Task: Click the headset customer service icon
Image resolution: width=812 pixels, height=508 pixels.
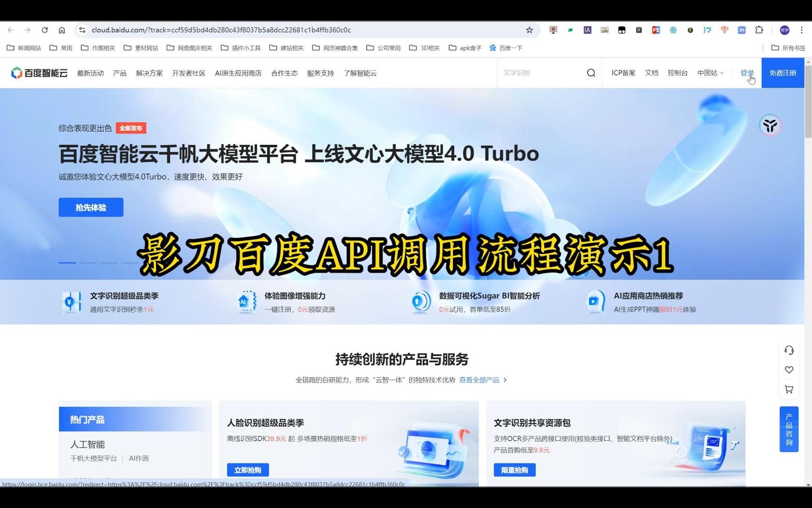Action: click(x=789, y=350)
